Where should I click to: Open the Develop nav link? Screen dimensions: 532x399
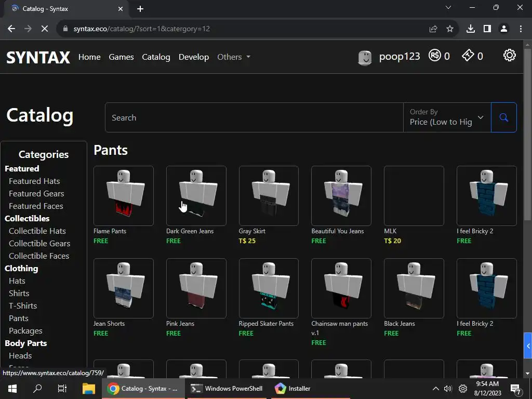tap(194, 57)
